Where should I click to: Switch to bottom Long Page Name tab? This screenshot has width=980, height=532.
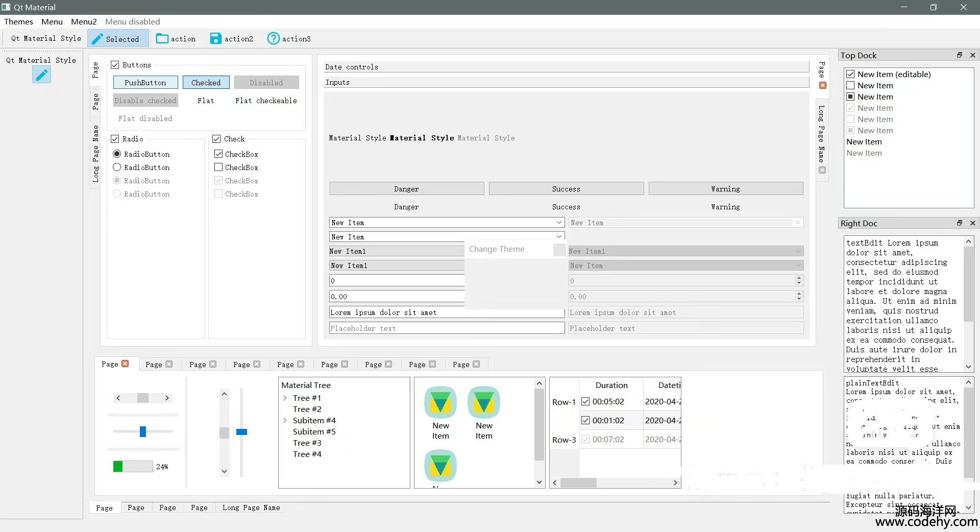[x=251, y=507]
